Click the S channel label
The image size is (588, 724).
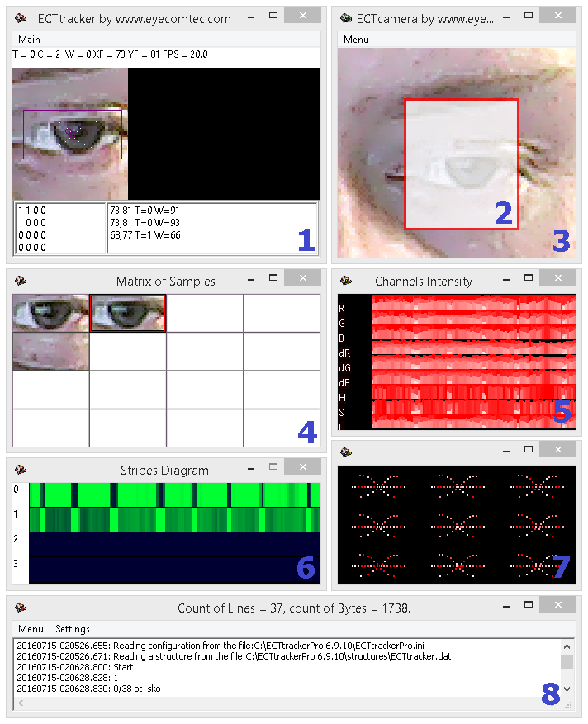[x=341, y=412]
